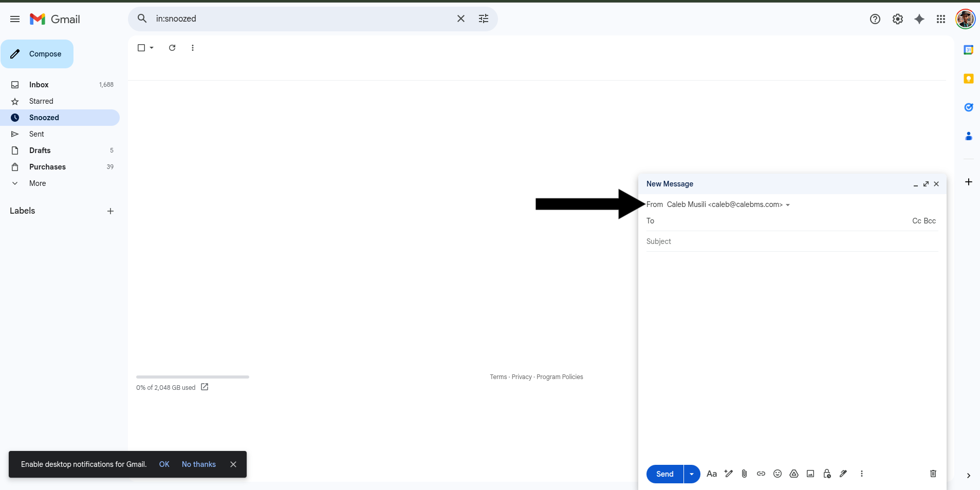Open the Google apps grid
980x490 pixels.
[941, 19]
